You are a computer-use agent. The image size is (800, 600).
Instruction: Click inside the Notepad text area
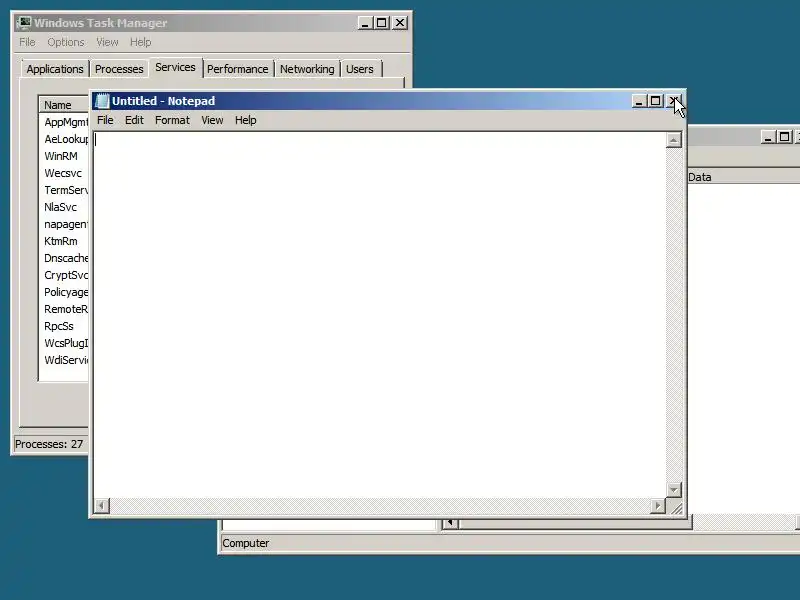(x=380, y=314)
